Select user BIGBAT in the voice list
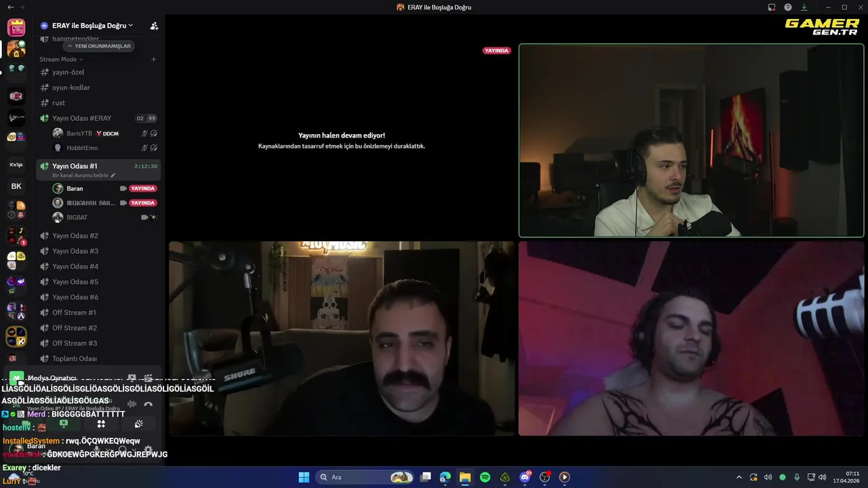This screenshot has height=488, width=868. coord(105,217)
